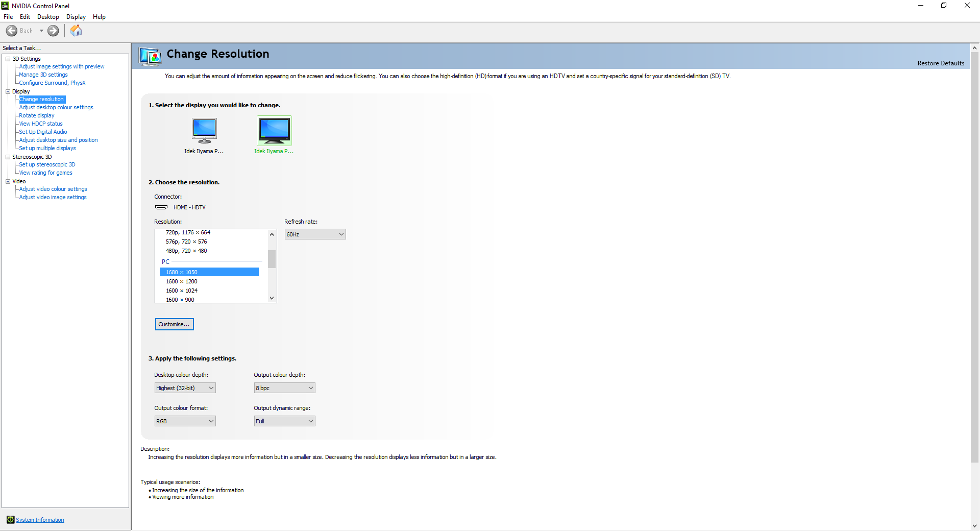Screen dimensions: 980x531
Task: Click the HDMI connector icon
Action: 161,207
